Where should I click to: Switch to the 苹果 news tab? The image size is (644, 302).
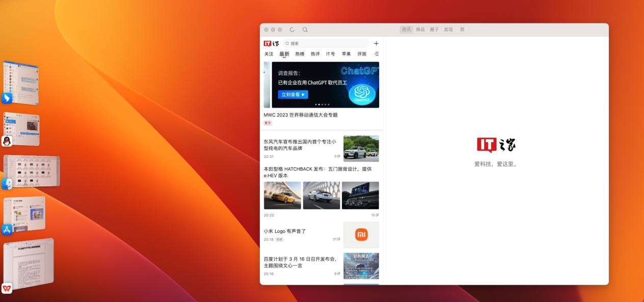[x=346, y=53]
